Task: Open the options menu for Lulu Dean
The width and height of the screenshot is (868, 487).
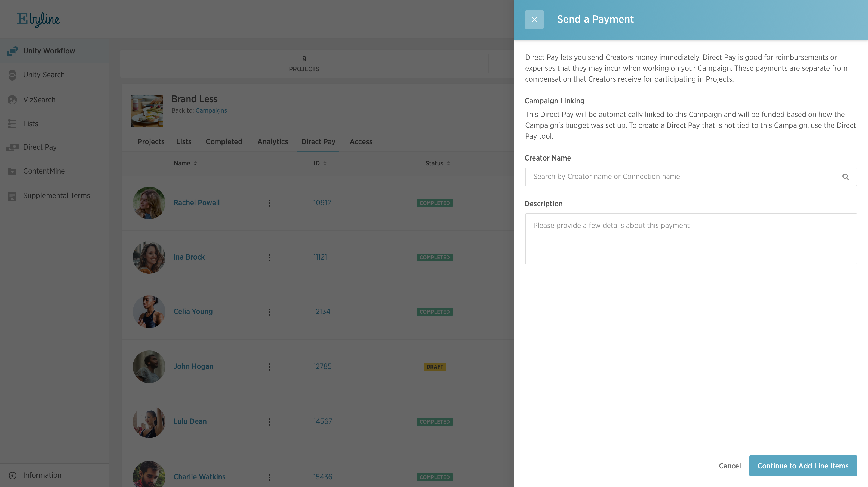Action: 269,422
